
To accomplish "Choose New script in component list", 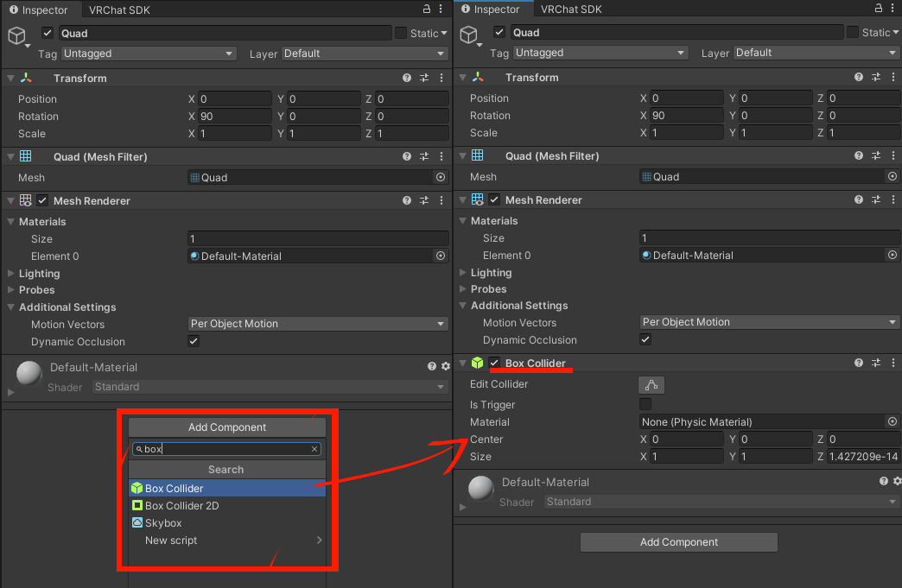I will [x=171, y=541].
